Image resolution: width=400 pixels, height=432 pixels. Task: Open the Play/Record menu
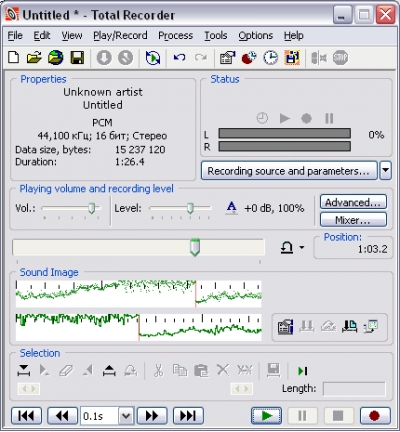pos(120,35)
